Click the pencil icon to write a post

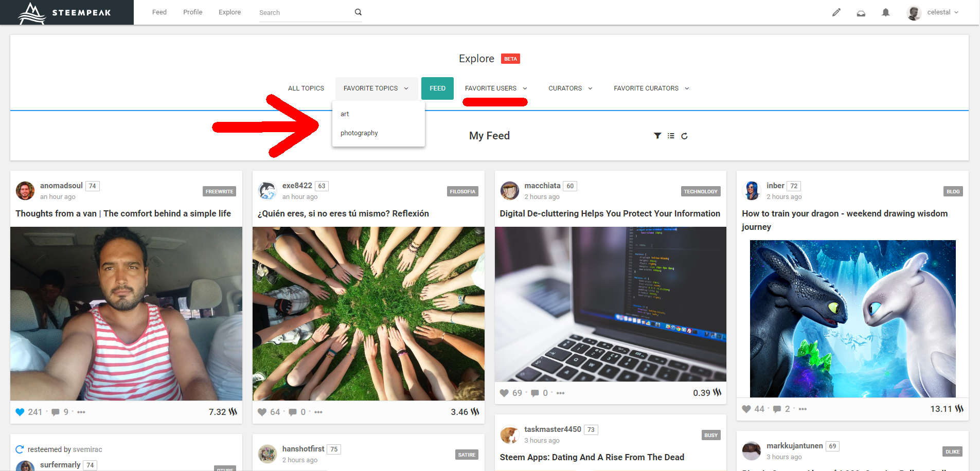pos(836,12)
